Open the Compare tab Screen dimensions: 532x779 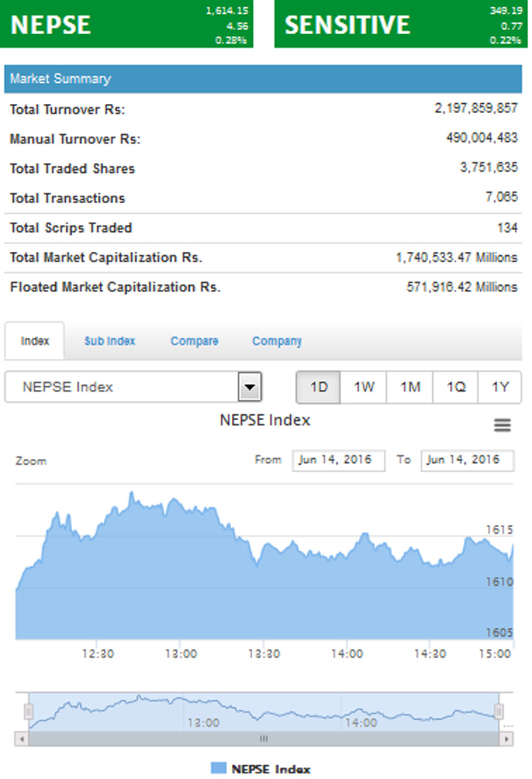194,341
